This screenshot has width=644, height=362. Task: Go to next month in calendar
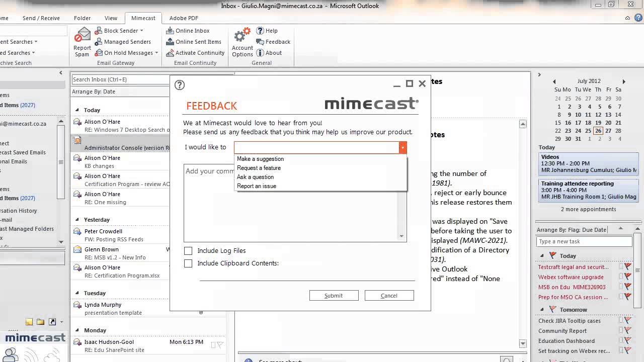[624, 81]
